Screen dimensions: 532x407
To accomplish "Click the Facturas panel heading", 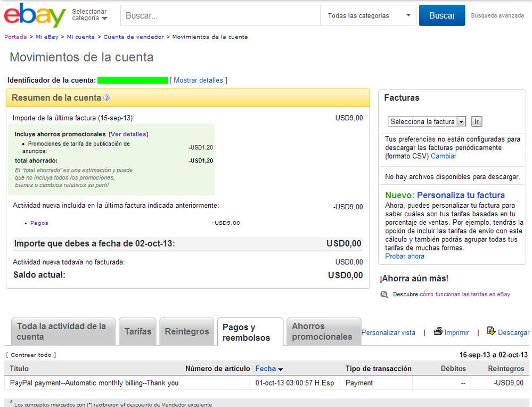I will pyautogui.click(x=402, y=98).
